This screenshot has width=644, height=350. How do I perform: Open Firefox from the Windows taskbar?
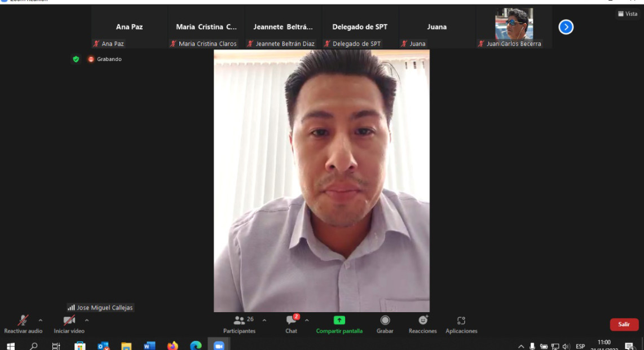(x=173, y=345)
